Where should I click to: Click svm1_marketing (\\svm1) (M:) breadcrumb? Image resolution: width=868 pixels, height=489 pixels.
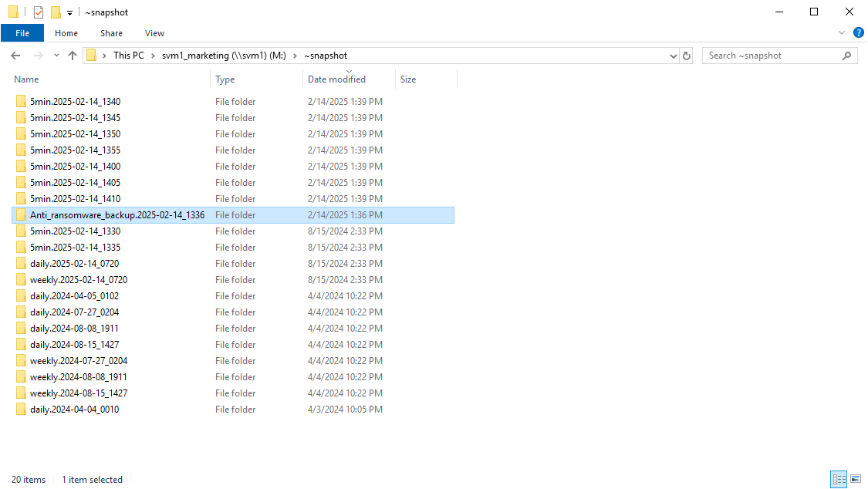224,56
